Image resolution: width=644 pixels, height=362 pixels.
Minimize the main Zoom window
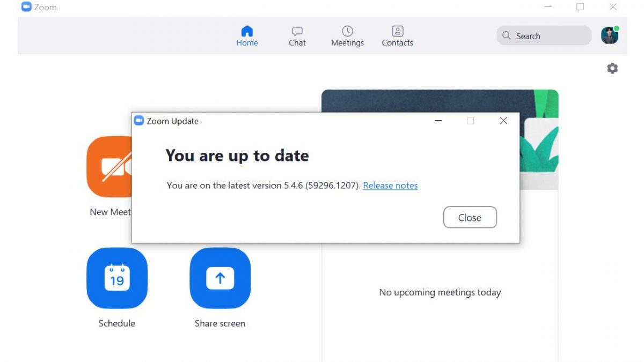pyautogui.click(x=548, y=7)
